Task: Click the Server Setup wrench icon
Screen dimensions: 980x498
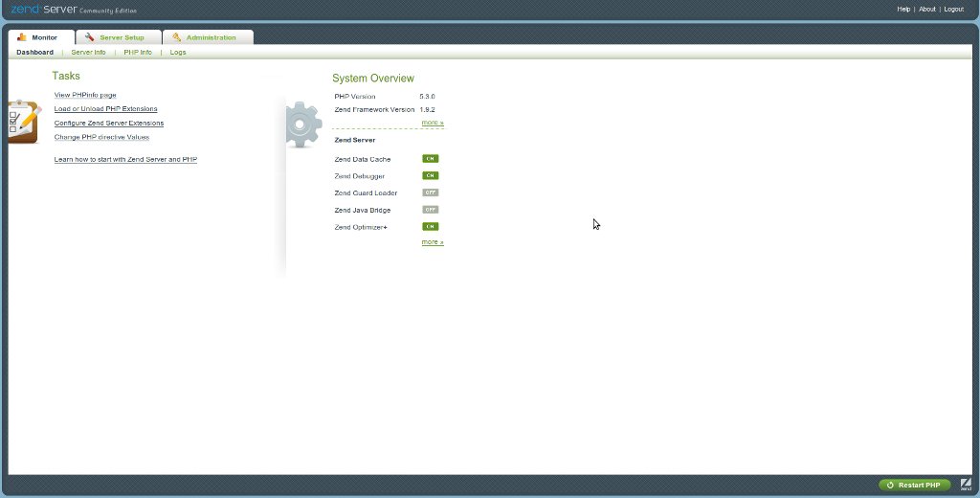Action: tap(89, 37)
